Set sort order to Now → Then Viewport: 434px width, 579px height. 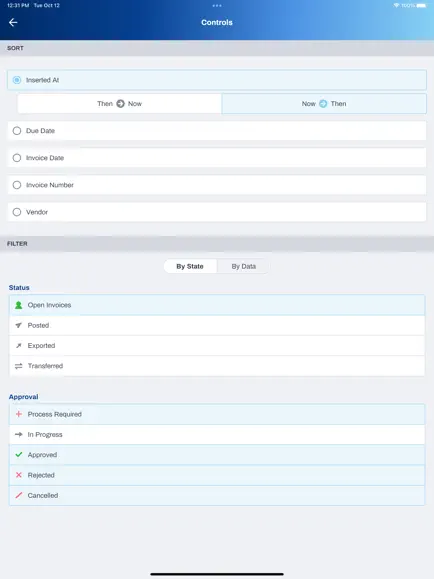pyautogui.click(x=324, y=104)
